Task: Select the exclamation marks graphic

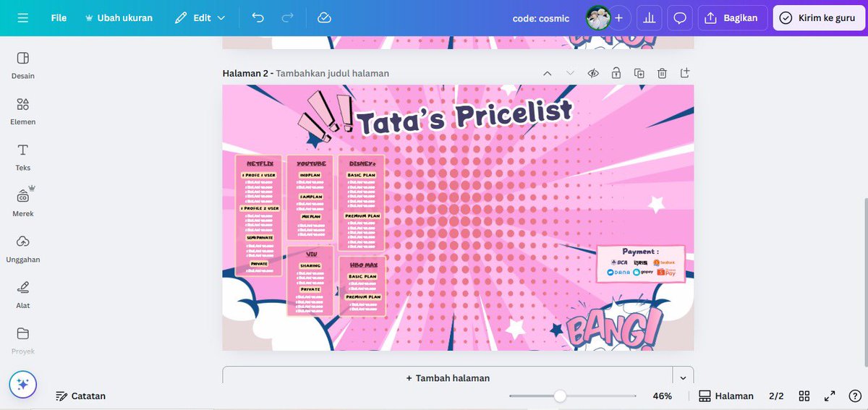Action: point(325,115)
